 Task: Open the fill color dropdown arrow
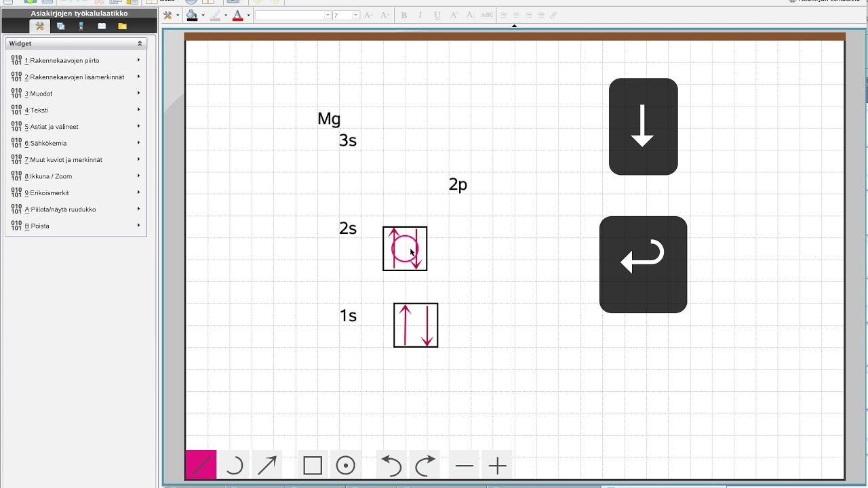coord(203,16)
